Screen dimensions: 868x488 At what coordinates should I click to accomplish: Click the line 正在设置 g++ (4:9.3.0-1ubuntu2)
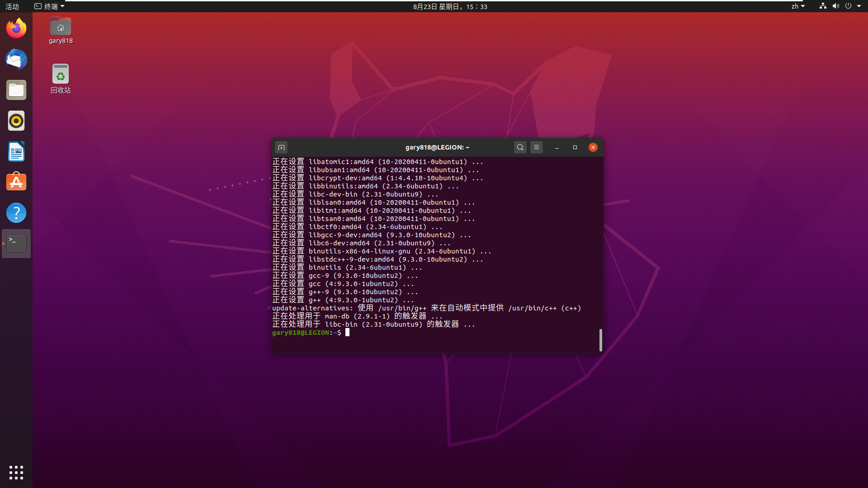[343, 300]
